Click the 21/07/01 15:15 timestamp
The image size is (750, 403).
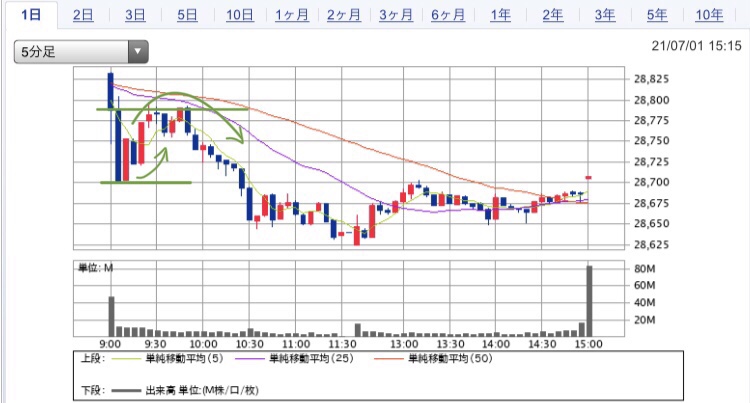tap(696, 46)
